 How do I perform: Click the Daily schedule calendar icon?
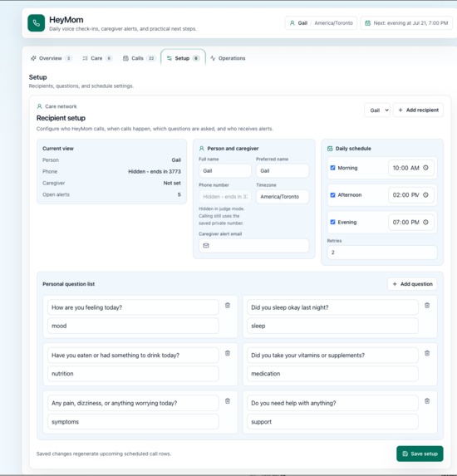[x=330, y=149]
